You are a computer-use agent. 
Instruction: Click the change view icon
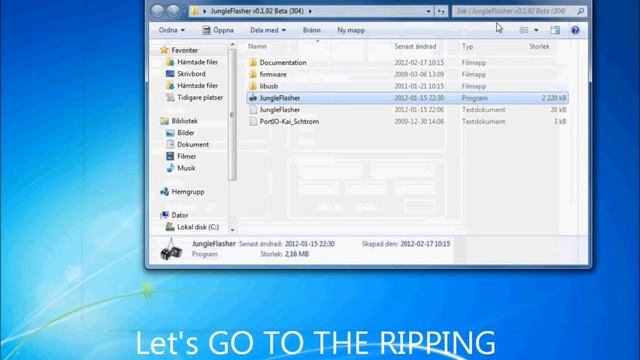pyautogui.click(x=524, y=30)
